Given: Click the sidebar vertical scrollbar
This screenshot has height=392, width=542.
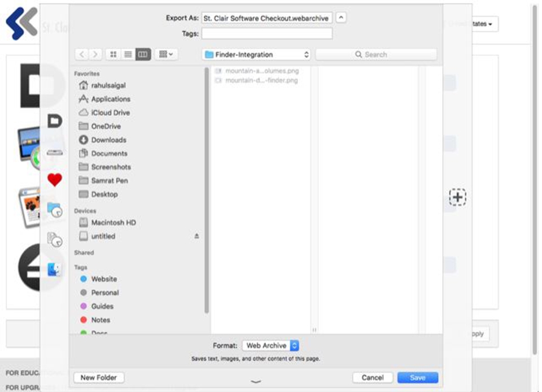Looking at the screenshot, I should point(207,190).
